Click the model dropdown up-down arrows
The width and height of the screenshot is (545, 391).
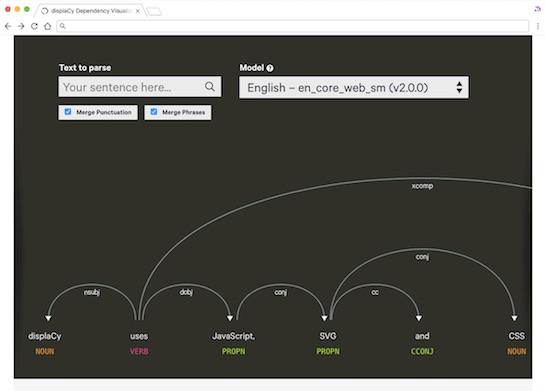point(459,88)
